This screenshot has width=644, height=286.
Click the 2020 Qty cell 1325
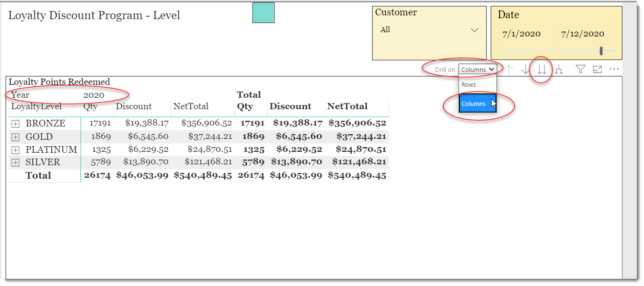coord(102,149)
